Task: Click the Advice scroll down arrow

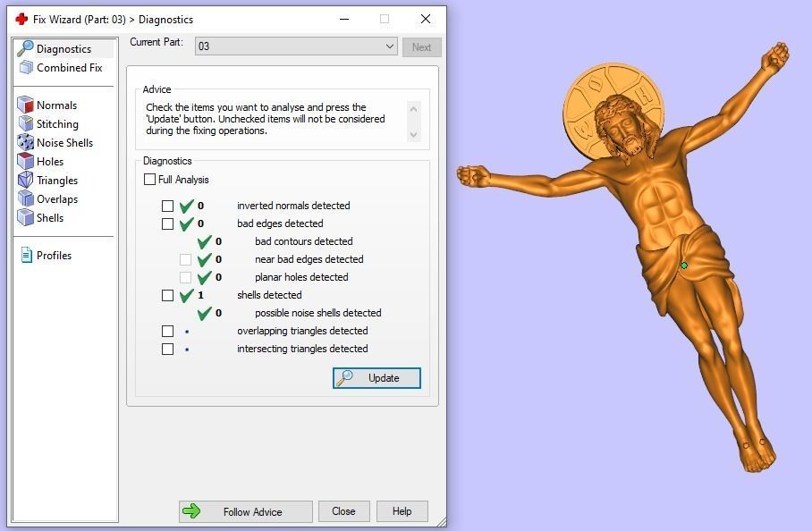Action: (x=413, y=135)
